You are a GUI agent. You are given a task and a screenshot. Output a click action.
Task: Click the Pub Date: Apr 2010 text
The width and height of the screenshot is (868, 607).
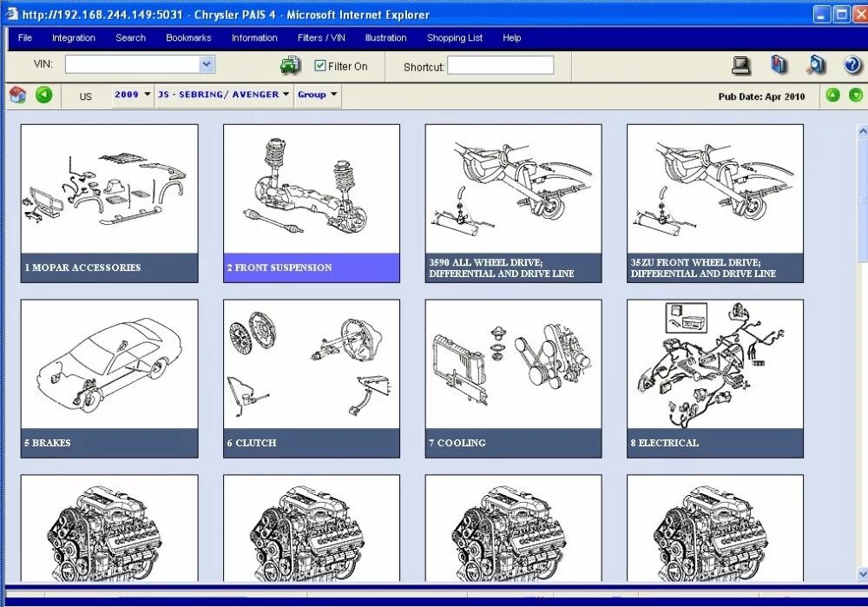tap(761, 96)
